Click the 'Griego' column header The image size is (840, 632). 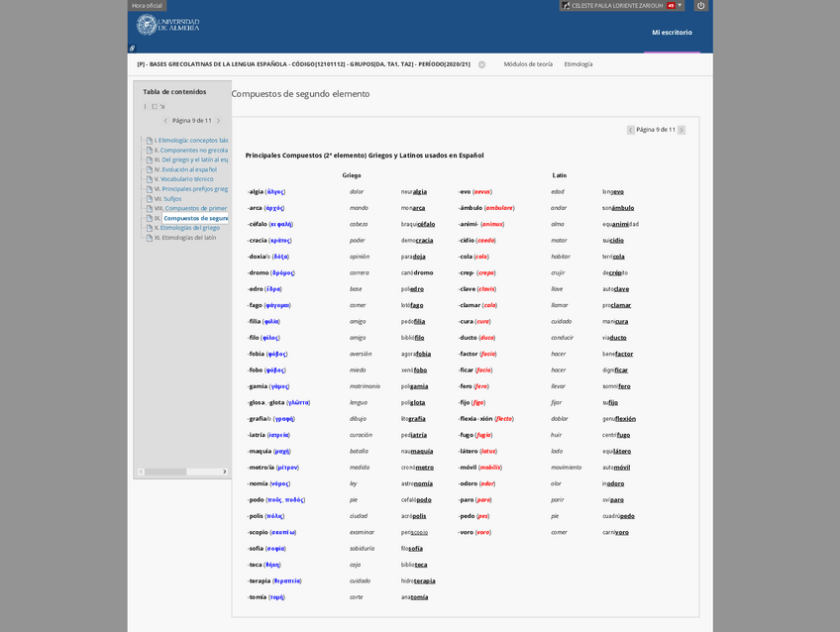coord(352,175)
